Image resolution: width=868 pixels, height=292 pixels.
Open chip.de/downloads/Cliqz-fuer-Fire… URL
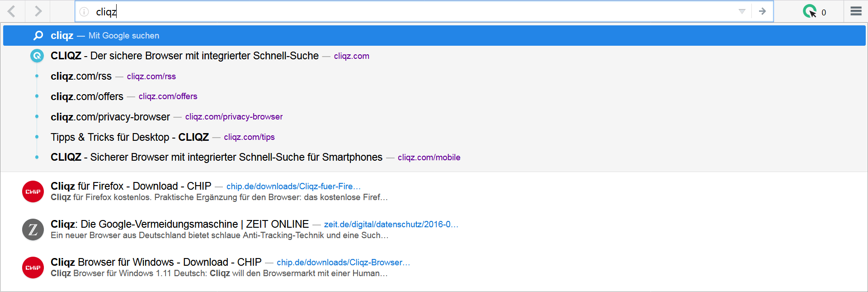coord(293,187)
